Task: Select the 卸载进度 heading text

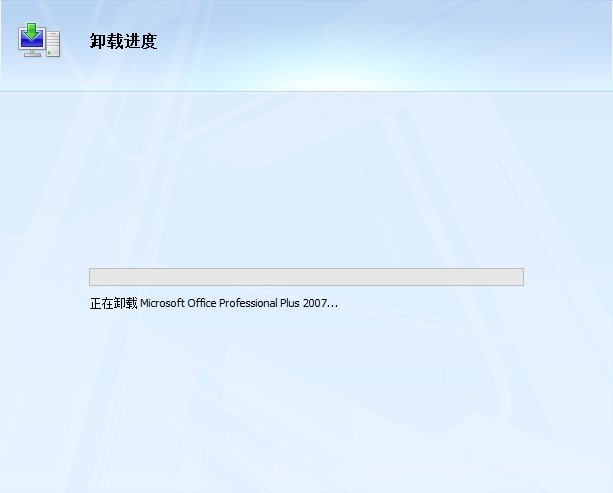Action: coord(124,41)
